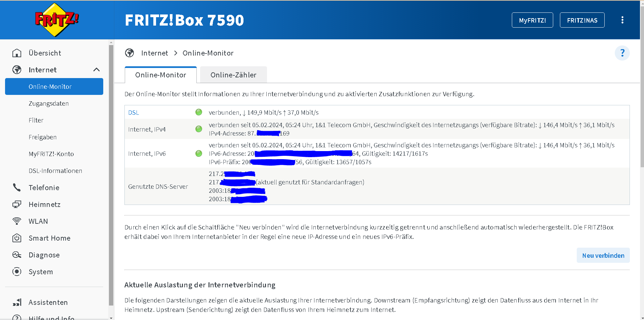
Task: Click the Assistenten icon
Action: [17, 302]
